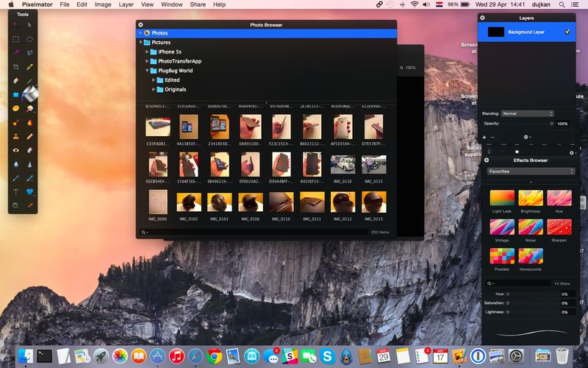Screen dimensions: 588x368
Task: Choose the Noise effect thumbnail
Action: tap(530, 227)
